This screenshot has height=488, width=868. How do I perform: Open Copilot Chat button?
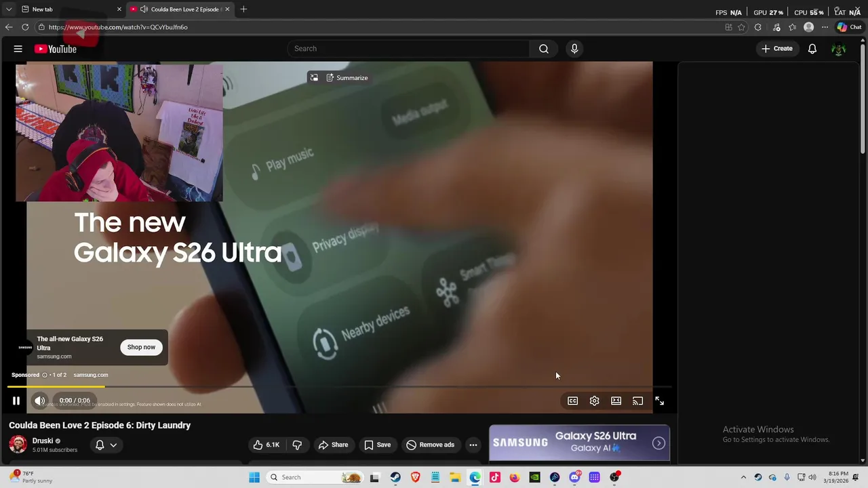(x=849, y=27)
